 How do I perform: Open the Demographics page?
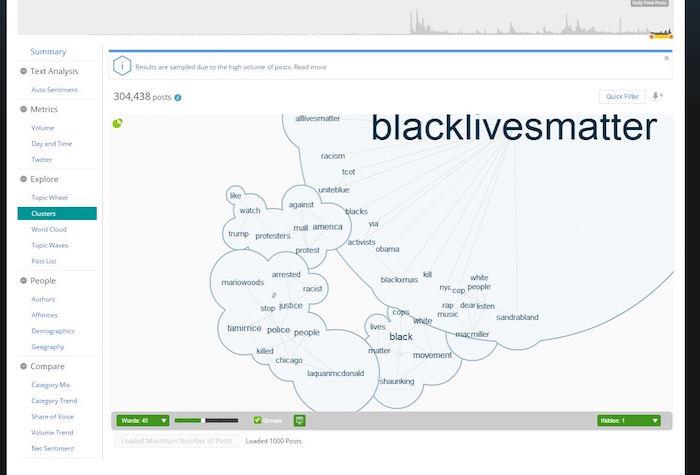tap(53, 331)
